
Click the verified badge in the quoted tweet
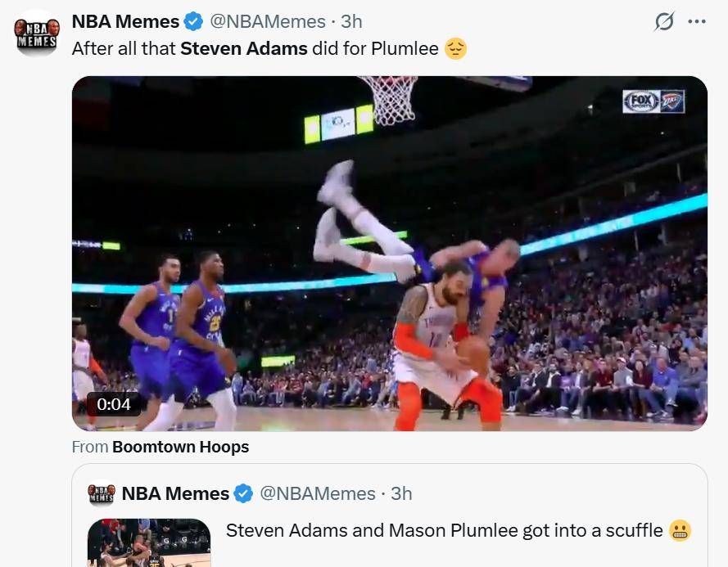click(x=243, y=493)
